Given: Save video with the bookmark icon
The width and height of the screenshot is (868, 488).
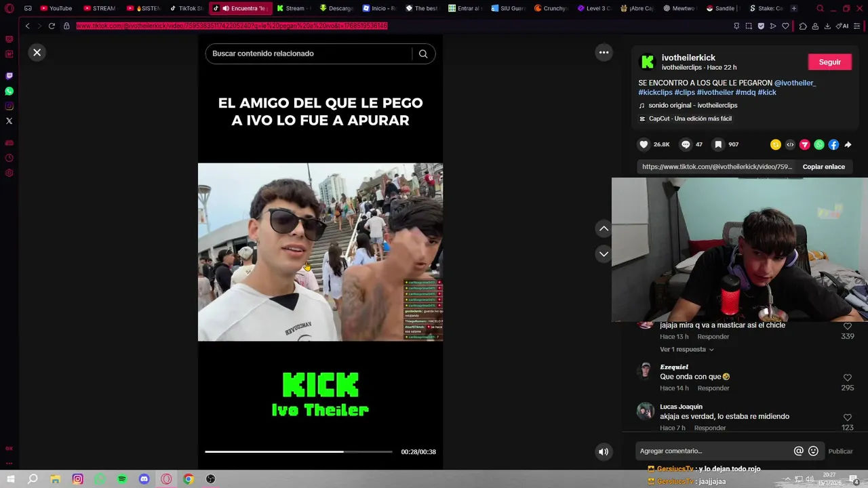Looking at the screenshot, I should [x=718, y=144].
